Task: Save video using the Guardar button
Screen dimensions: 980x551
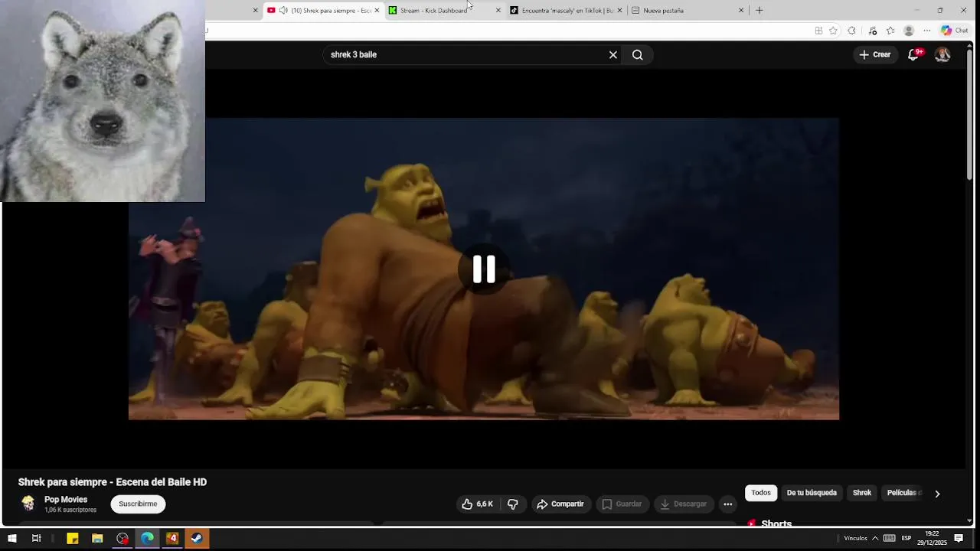Action: pyautogui.click(x=622, y=504)
